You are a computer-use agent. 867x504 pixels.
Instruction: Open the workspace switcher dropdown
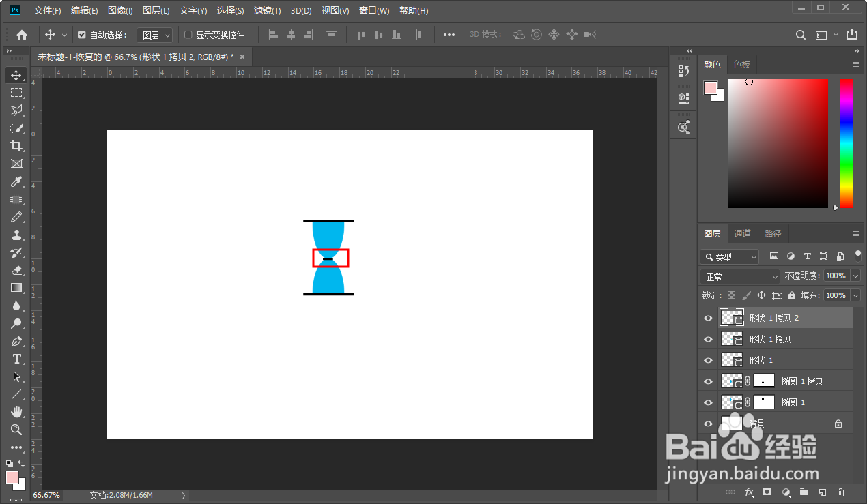click(827, 35)
